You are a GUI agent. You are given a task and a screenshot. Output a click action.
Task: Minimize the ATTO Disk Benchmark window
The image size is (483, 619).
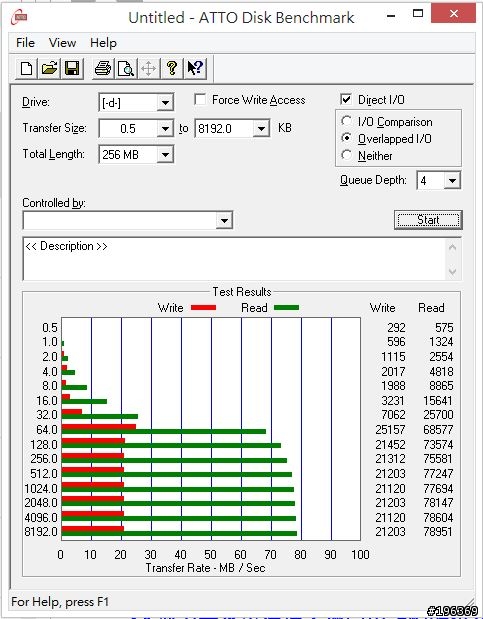391,16
